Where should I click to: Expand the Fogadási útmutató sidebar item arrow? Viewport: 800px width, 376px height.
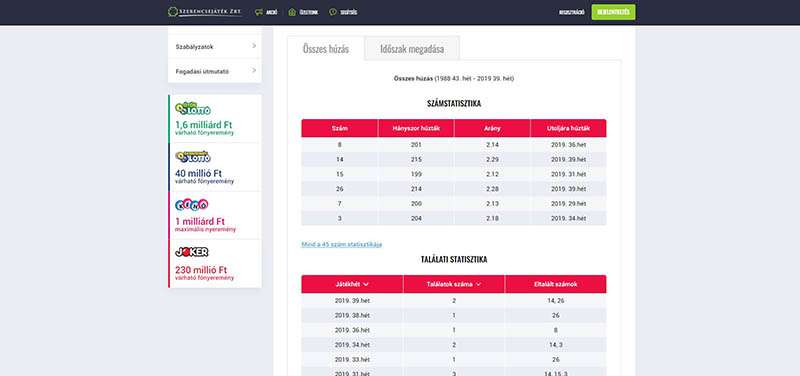tap(254, 70)
